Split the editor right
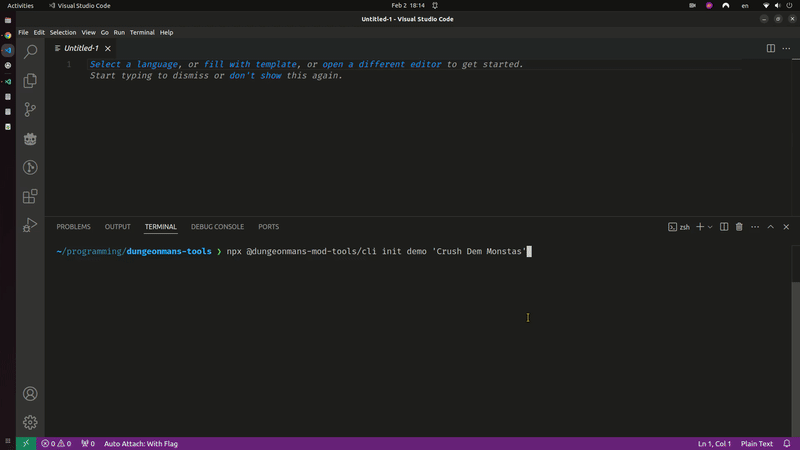Image resolution: width=800 pixels, height=450 pixels. (770, 48)
